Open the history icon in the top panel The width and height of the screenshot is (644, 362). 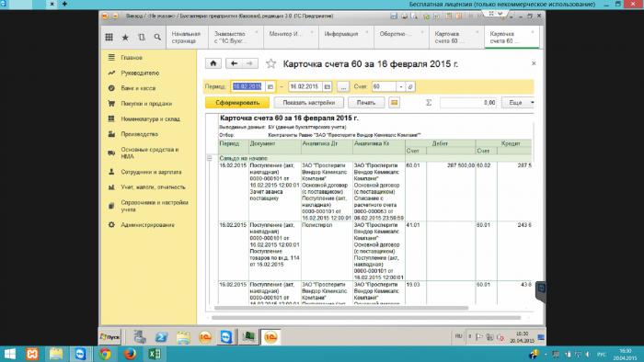tap(142, 38)
